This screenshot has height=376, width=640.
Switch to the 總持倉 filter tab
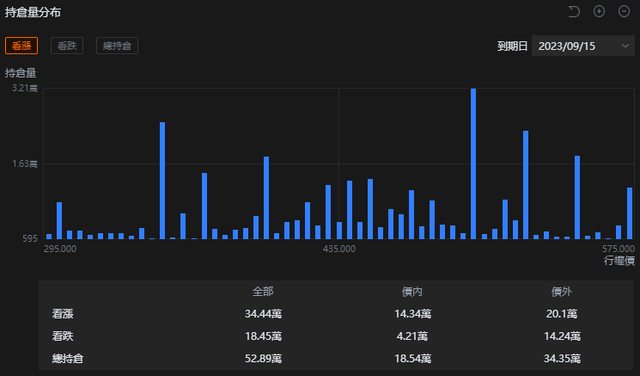pyautogui.click(x=117, y=45)
